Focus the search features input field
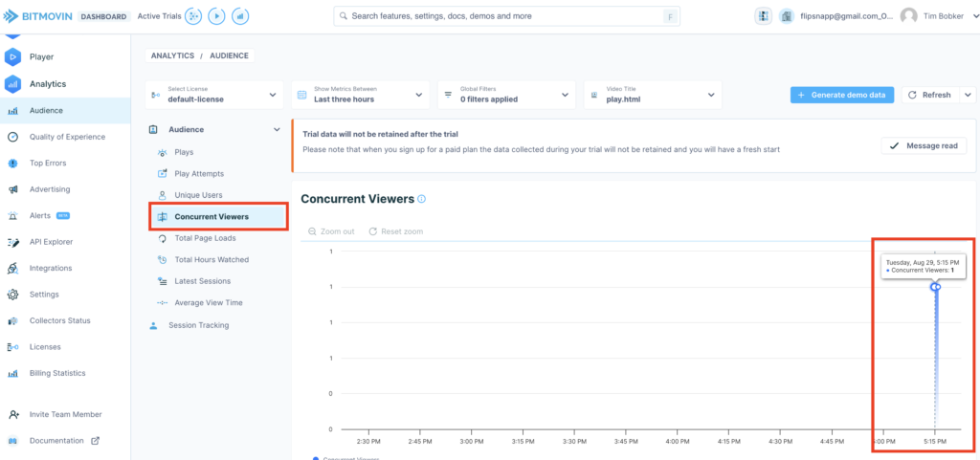 506,16
